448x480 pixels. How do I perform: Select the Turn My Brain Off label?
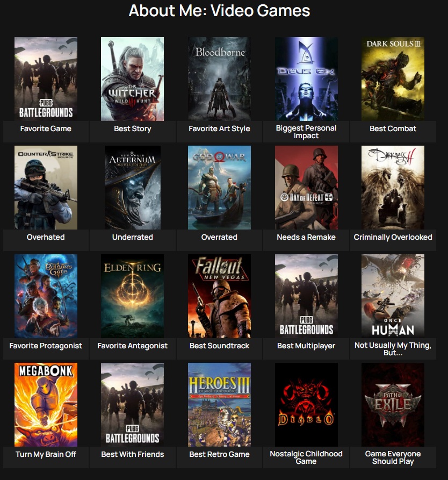(x=46, y=454)
